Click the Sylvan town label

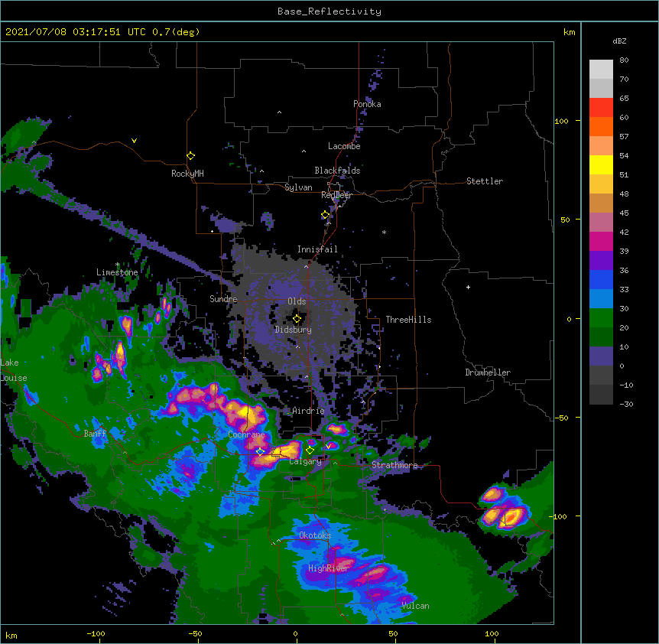point(298,187)
